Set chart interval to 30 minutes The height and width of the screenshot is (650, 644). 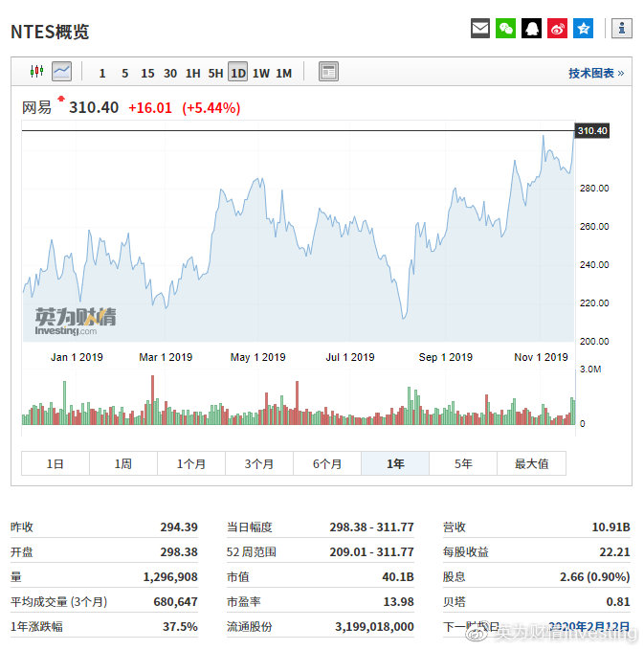click(x=170, y=74)
